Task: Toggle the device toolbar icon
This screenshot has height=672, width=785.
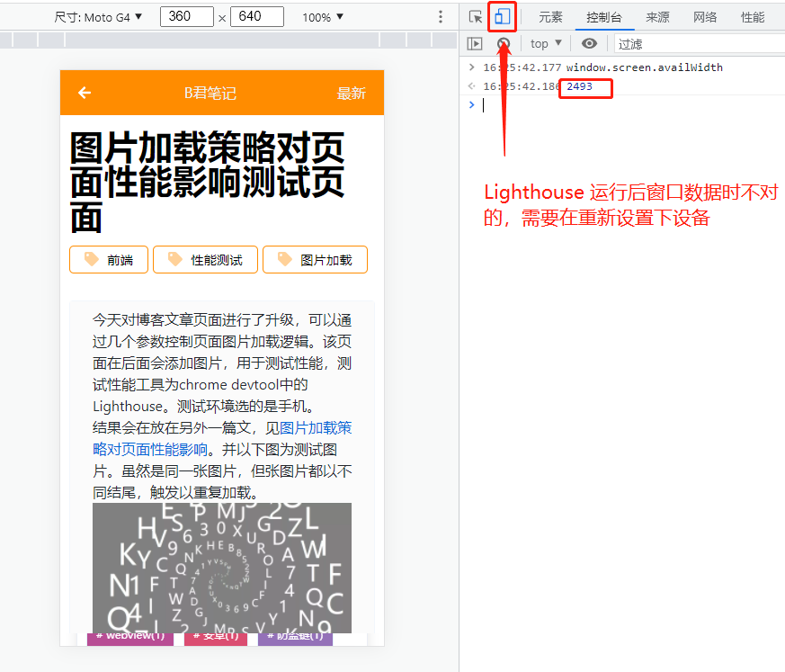Action: (x=502, y=17)
